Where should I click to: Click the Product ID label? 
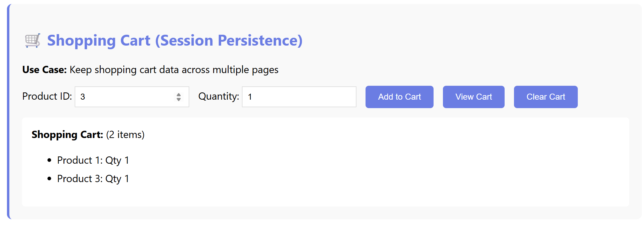point(47,96)
